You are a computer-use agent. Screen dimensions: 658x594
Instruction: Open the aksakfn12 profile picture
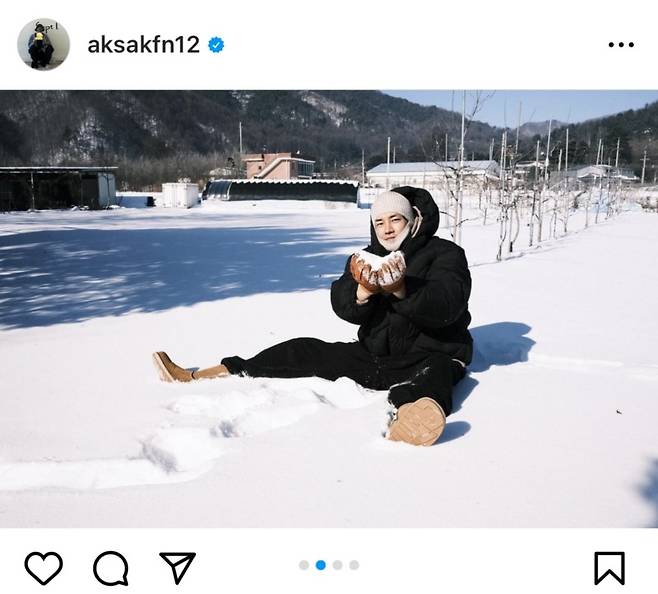(43, 44)
